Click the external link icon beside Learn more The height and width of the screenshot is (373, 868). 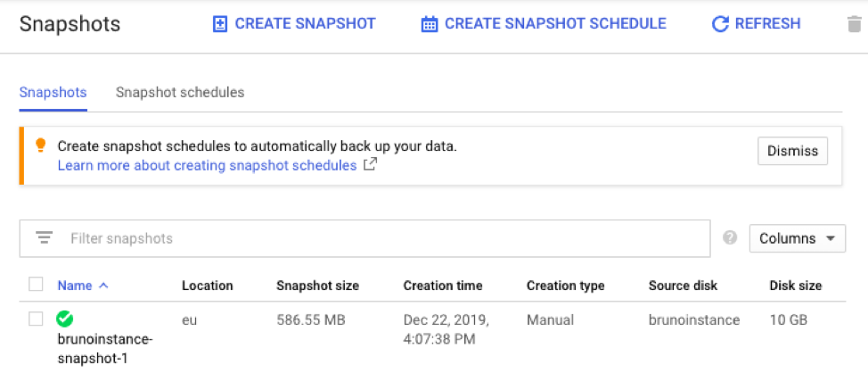(370, 166)
